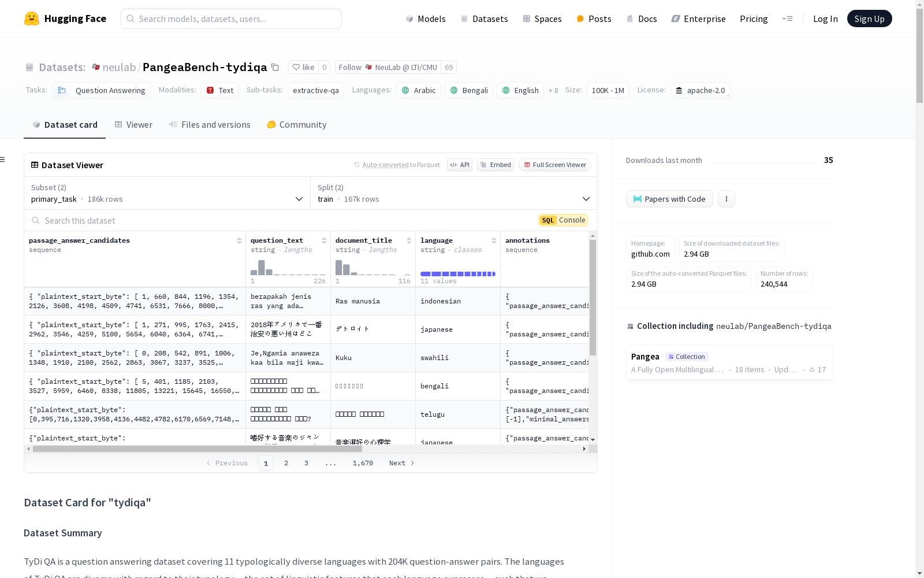Click the Sign Up button
This screenshot has height=578, width=924.
869,18
